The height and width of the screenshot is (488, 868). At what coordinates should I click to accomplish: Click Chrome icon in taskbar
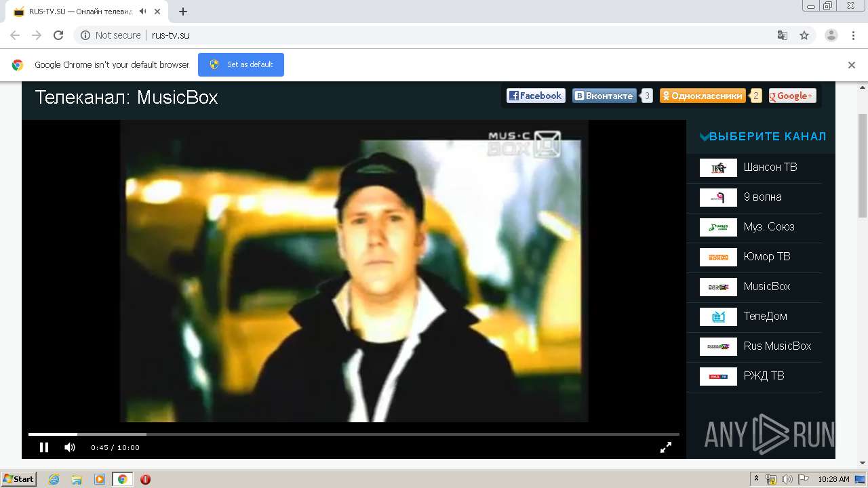pos(123,479)
